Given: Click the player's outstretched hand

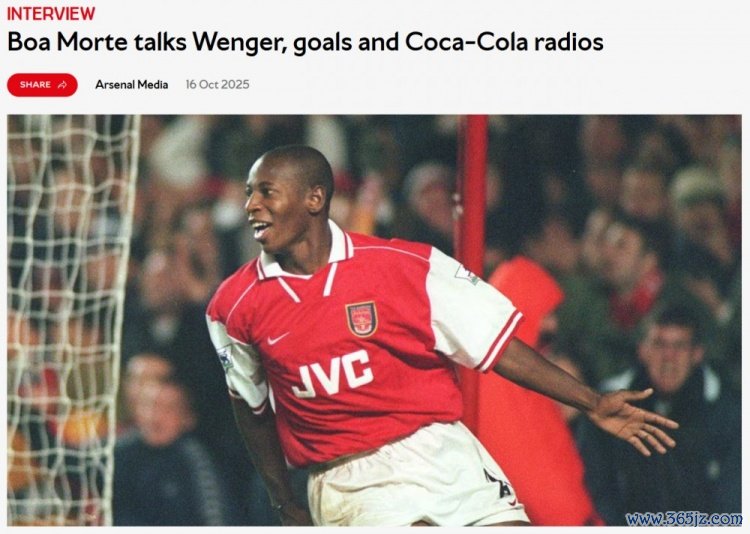Looking at the screenshot, I should pyautogui.click(x=634, y=418).
